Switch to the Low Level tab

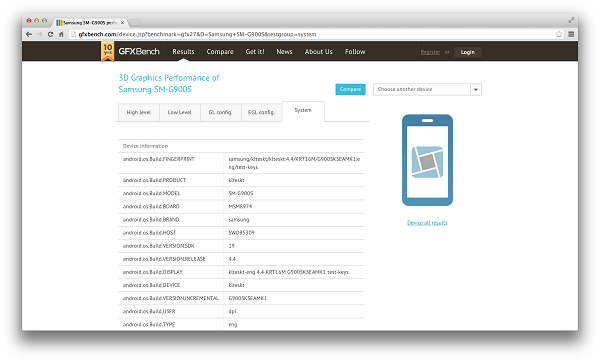pyautogui.click(x=179, y=112)
